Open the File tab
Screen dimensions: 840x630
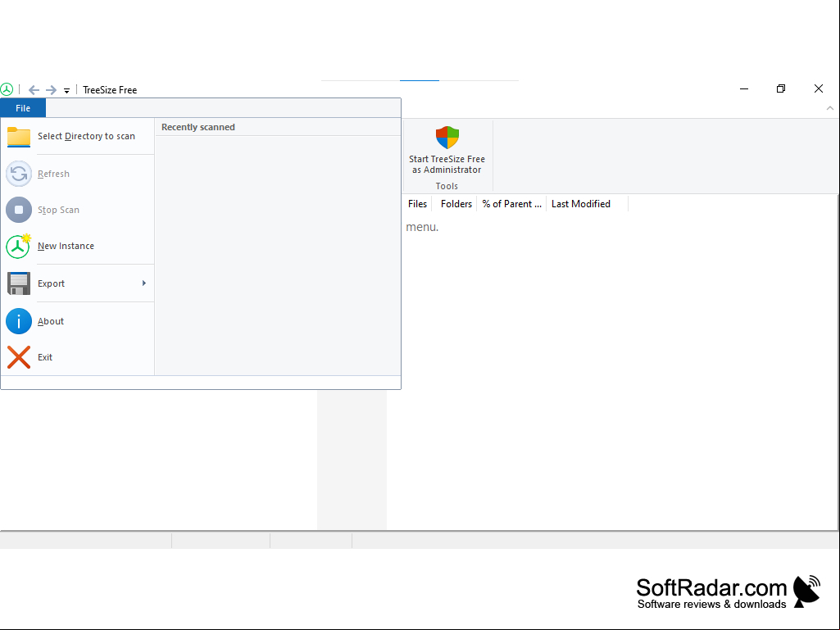pyautogui.click(x=23, y=108)
